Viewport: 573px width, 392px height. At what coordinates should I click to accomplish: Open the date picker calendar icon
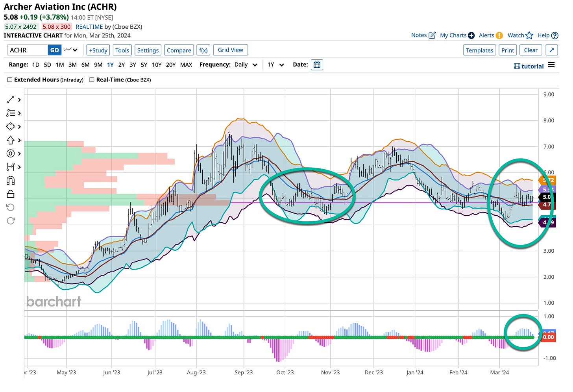[317, 65]
